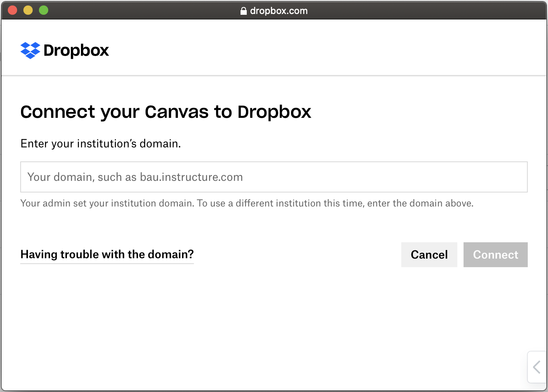Close the window with red button
Screen dimensions: 548x392
12,10
